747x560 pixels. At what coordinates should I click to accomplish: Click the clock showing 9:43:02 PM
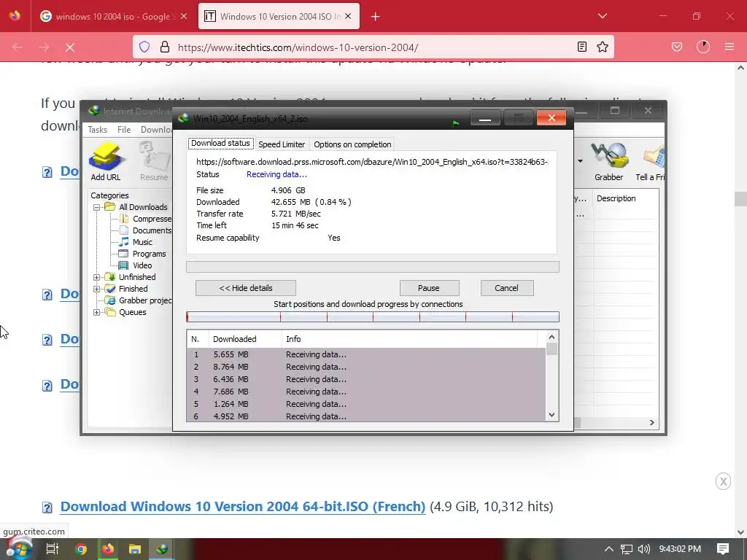[x=680, y=549]
